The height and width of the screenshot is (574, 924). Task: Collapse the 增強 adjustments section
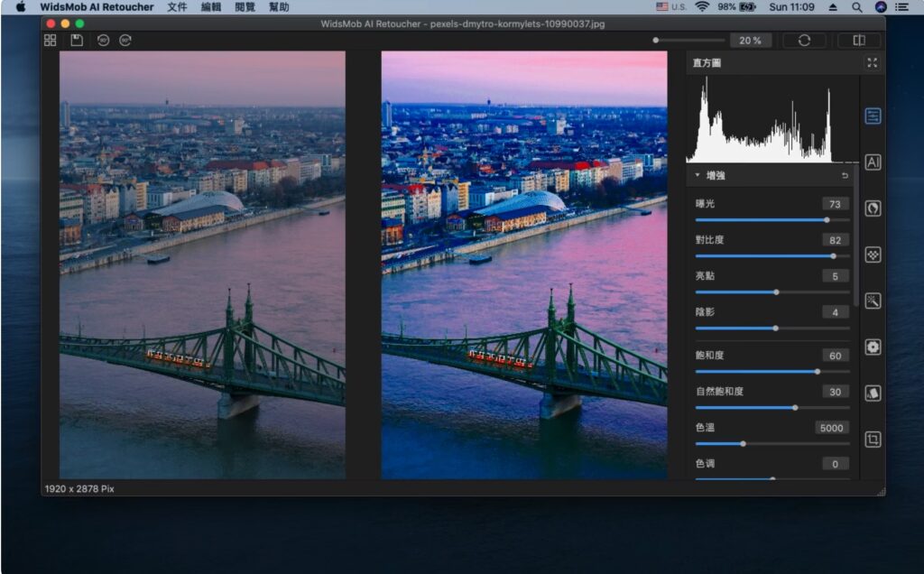698,175
